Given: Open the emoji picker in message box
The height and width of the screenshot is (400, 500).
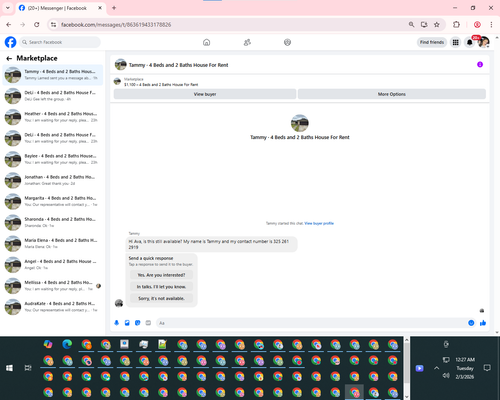Looking at the screenshot, I should click(x=471, y=323).
